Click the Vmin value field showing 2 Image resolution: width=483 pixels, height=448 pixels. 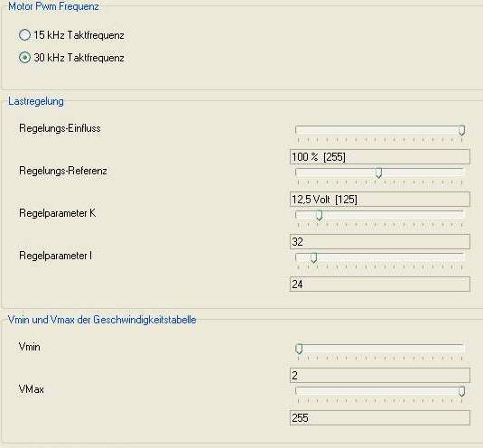380,375
